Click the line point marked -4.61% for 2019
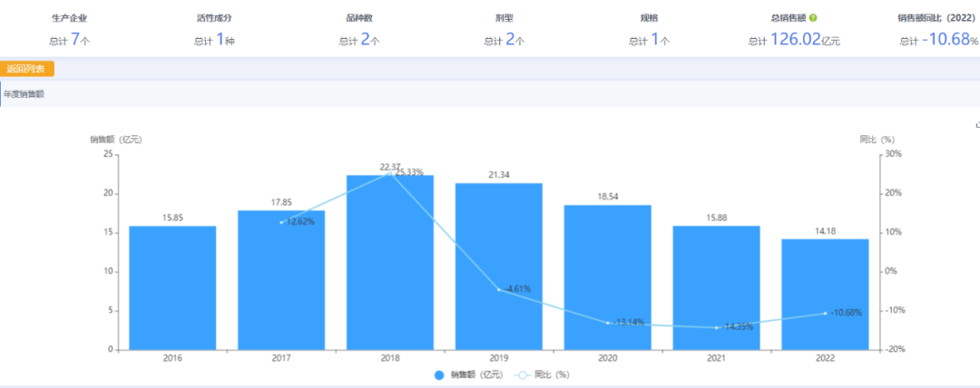 (499, 289)
